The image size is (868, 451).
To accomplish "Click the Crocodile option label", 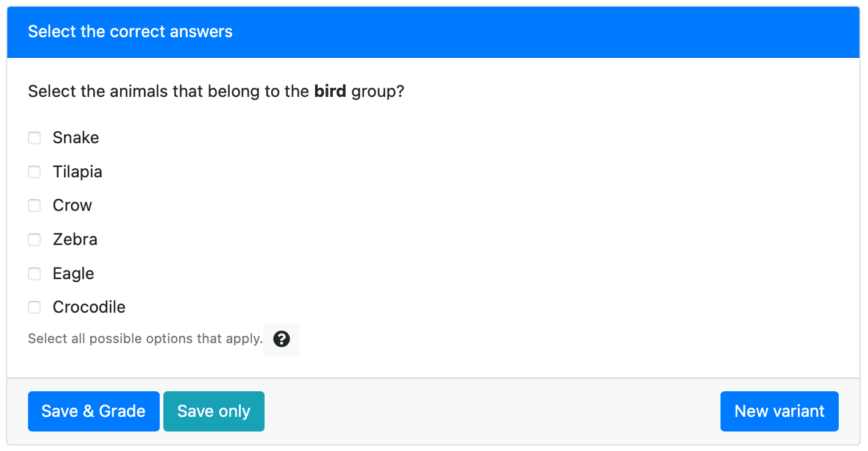I will pyautogui.click(x=89, y=307).
